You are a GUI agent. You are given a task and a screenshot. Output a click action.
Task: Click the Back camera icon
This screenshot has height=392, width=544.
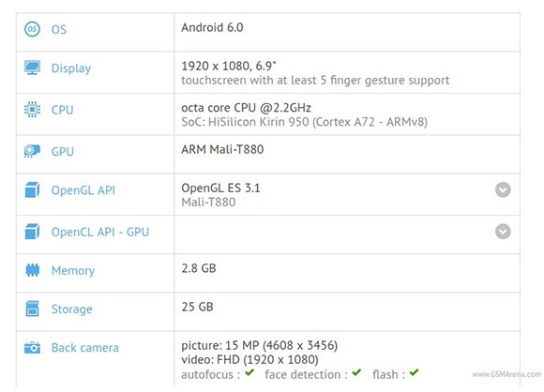[x=32, y=347]
